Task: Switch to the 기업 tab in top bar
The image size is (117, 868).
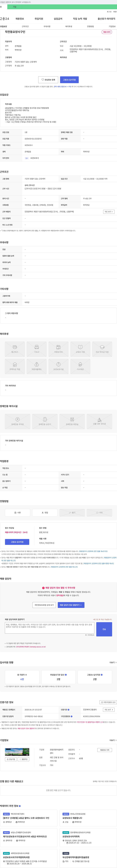Action: pyautogui.click(x=15, y=7)
